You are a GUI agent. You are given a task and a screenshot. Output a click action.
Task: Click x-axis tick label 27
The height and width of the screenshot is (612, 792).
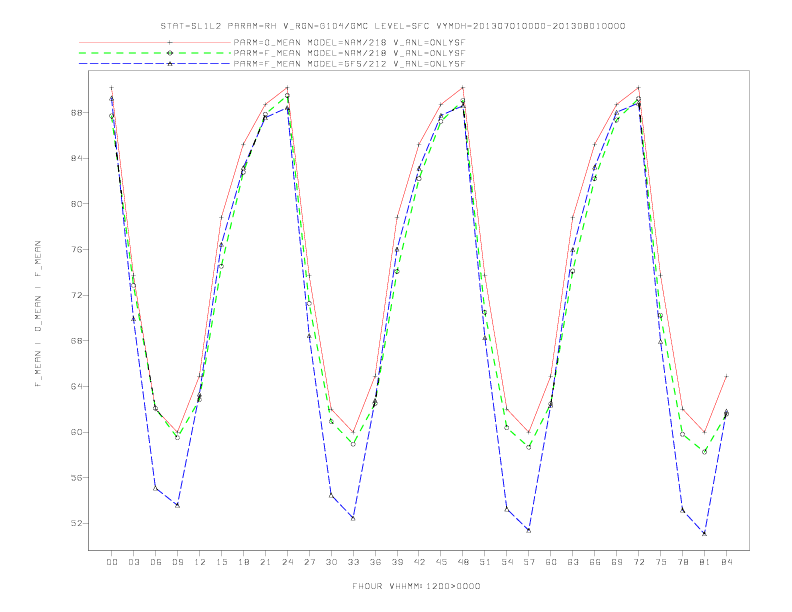[x=309, y=562]
